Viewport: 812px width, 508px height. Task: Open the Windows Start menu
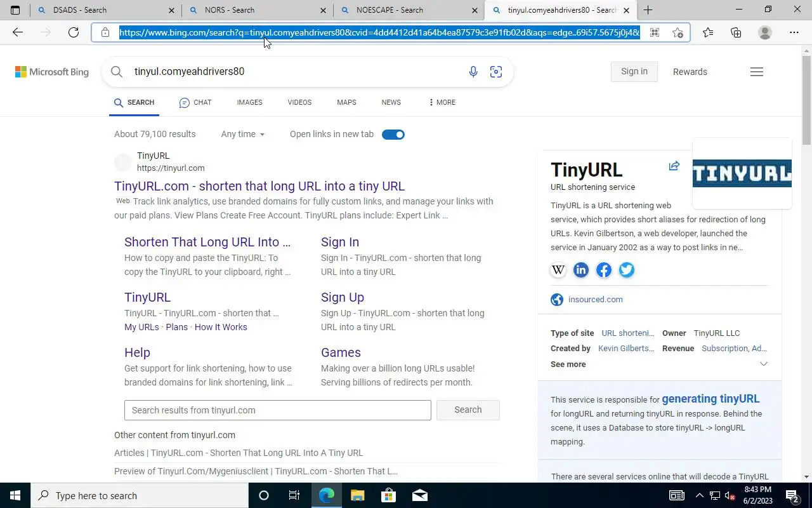[15, 495]
